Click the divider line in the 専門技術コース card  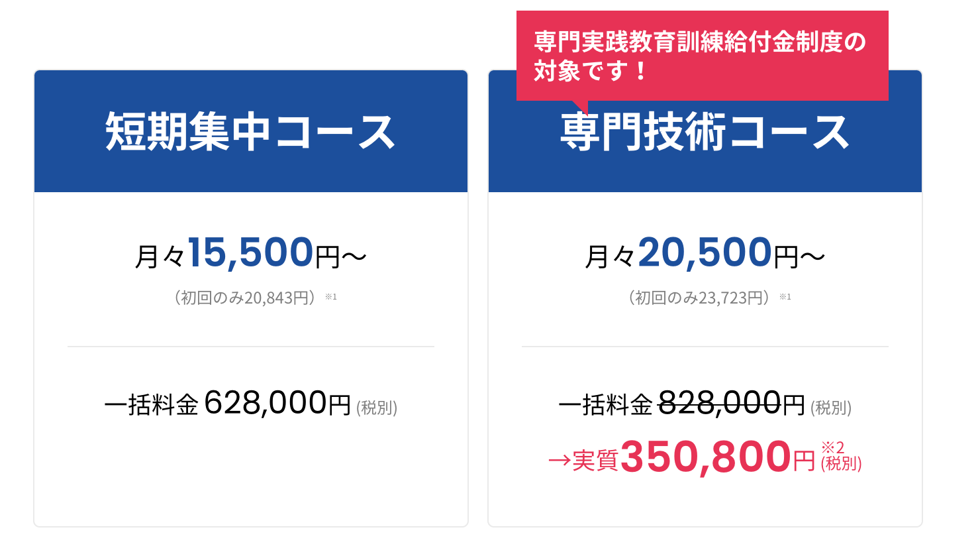click(705, 347)
